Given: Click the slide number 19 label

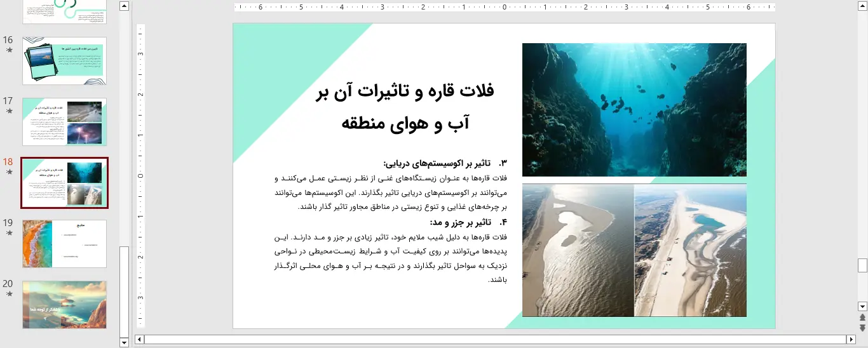Looking at the screenshot, I should click(x=8, y=222).
